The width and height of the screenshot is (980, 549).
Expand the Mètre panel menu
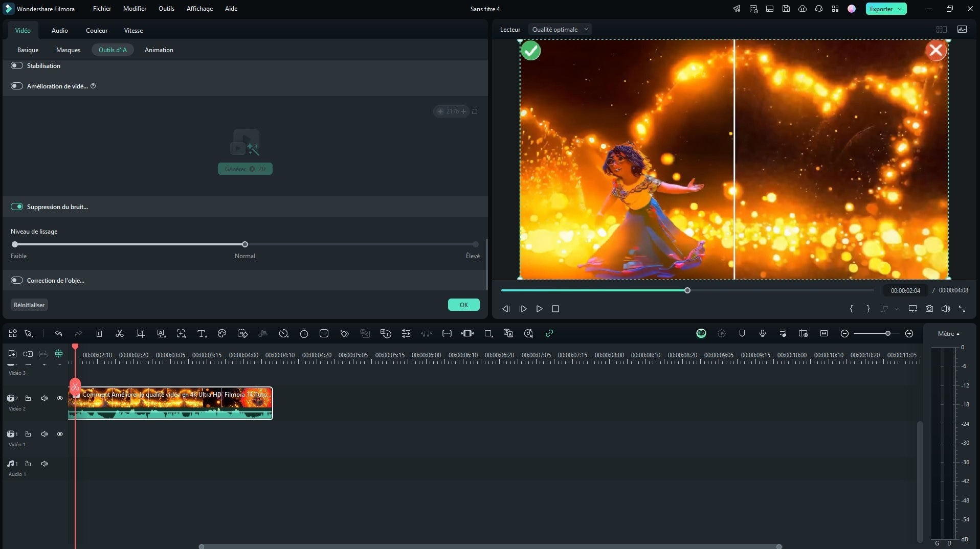click(949, 333)
